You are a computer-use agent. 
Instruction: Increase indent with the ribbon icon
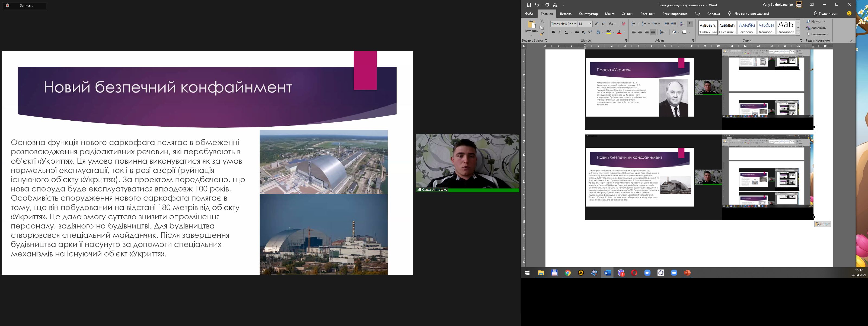point(673,24)
